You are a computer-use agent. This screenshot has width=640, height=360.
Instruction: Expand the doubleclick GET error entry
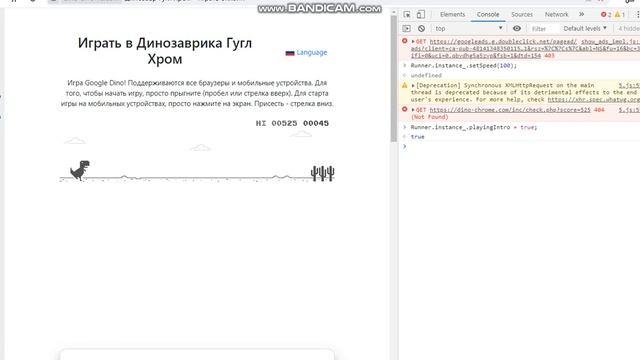pos(413,42)
